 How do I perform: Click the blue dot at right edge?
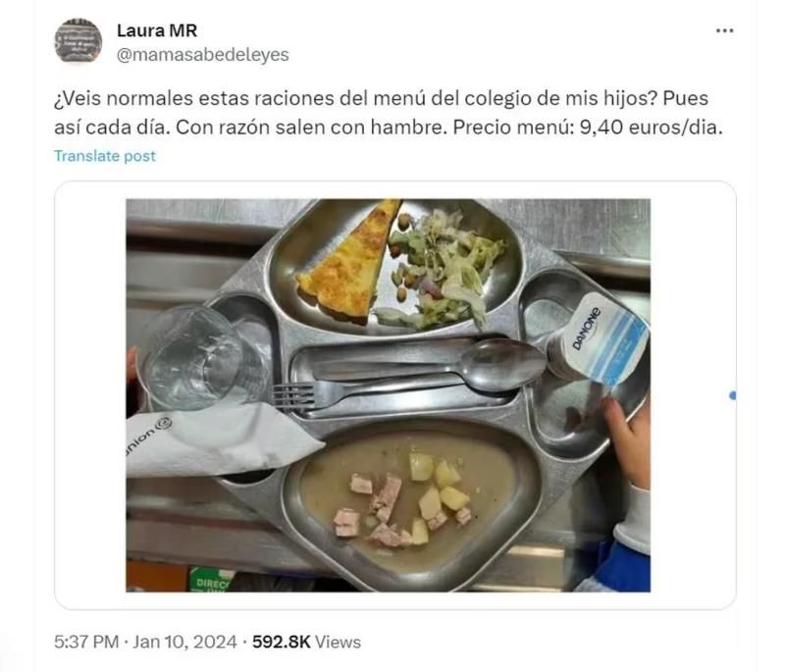tap(733, 395)
